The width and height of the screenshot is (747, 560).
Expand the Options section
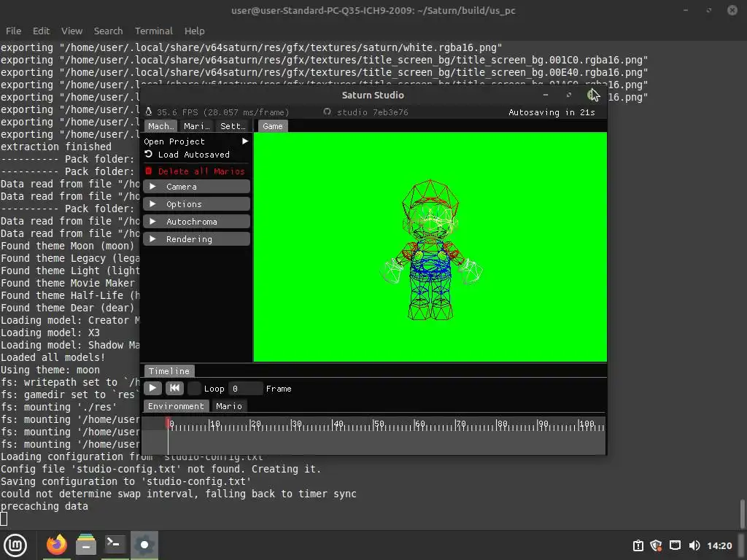point(196,204)
